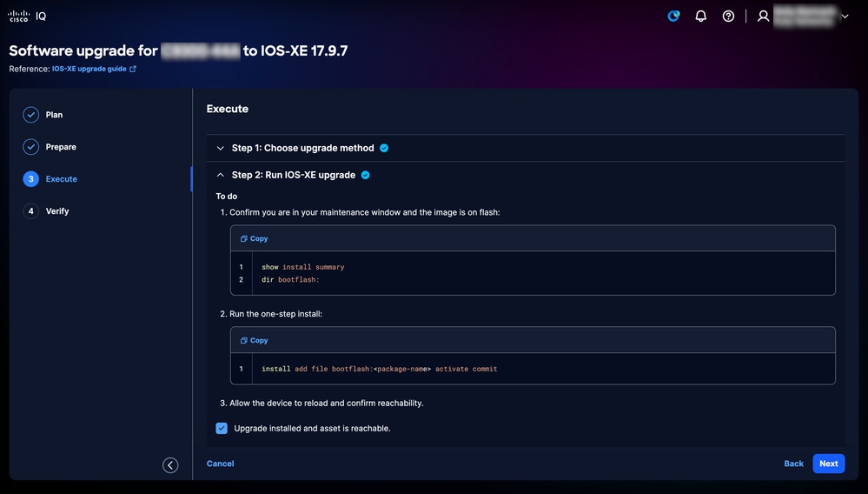This screenshot has width=868, height=494.
Task: Click Step 1 completed check badge
Action: (384, 148)
